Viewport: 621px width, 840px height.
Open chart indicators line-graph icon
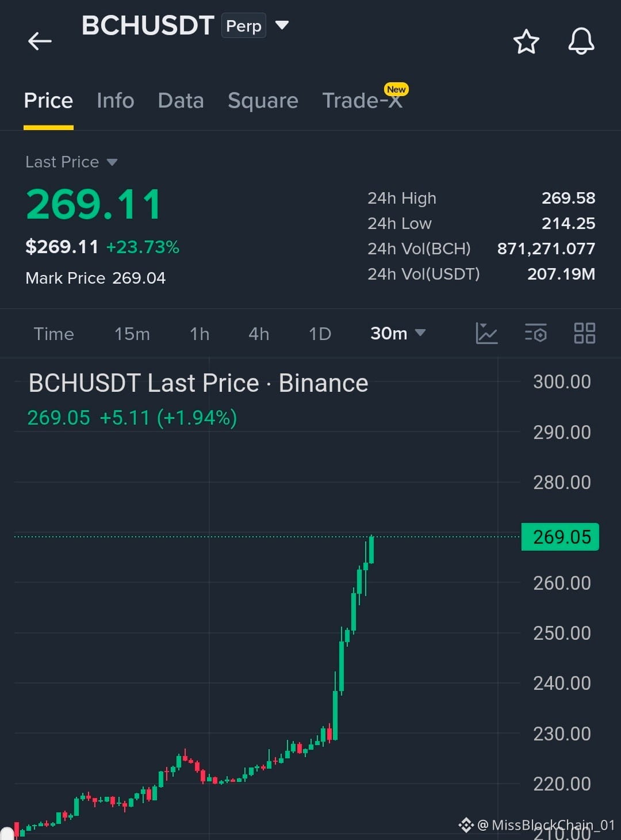[x=486, y=333]
